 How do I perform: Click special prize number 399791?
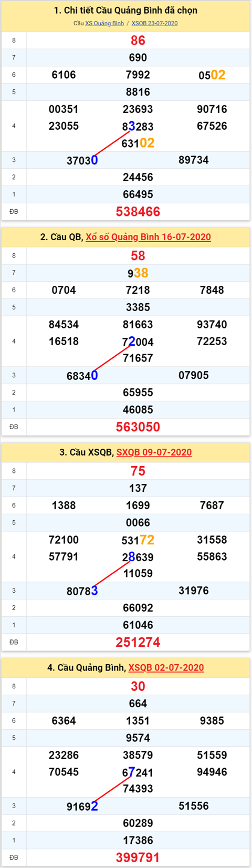pos(138,858)
